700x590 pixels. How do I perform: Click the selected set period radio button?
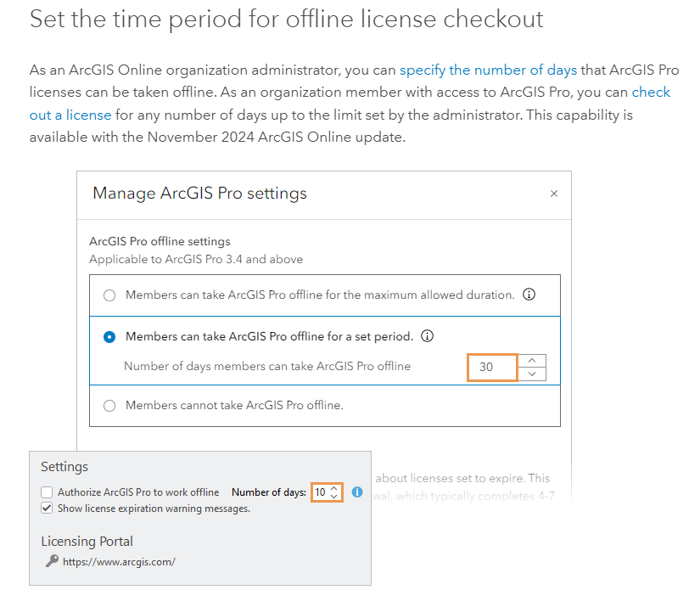click(109, 336)
